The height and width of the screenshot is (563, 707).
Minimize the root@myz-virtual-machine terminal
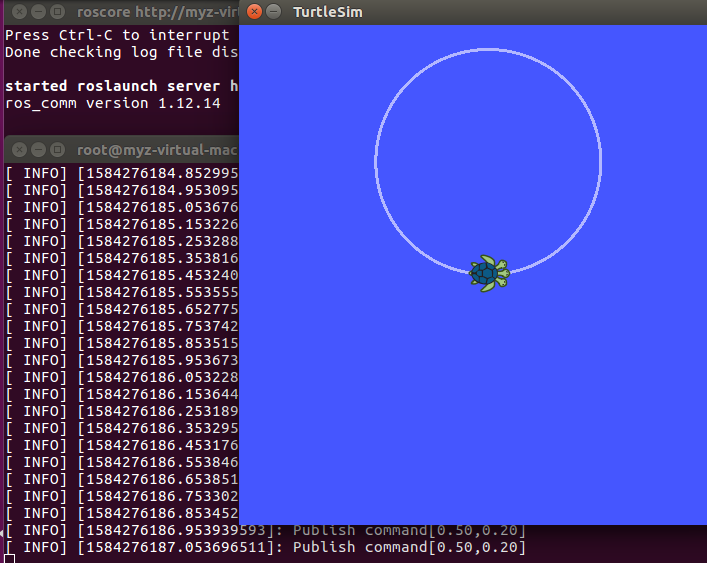(x=38, y=150)
